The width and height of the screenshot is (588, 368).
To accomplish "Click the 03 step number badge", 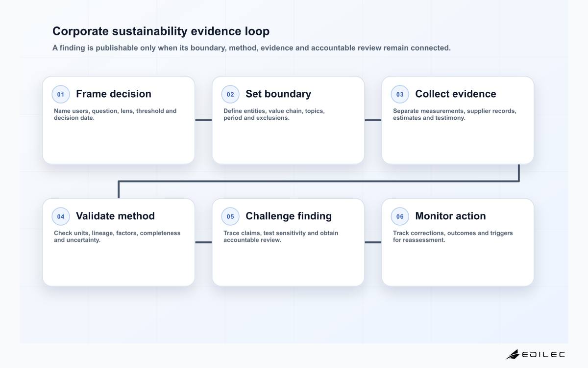I will click(x=400, y=94).
